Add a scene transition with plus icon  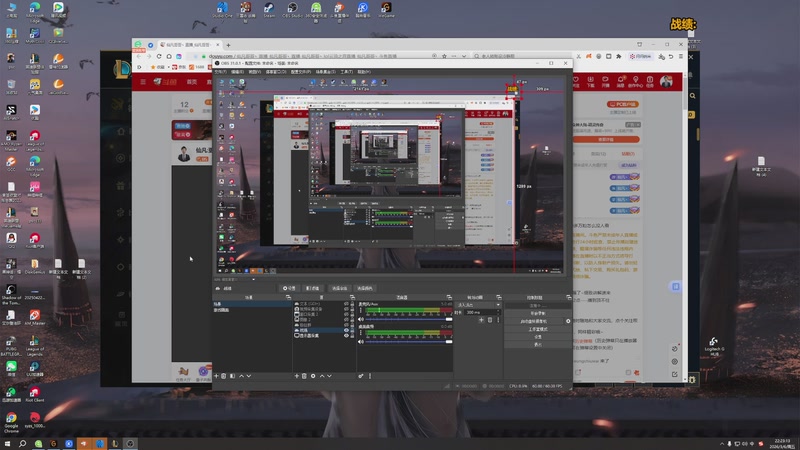tap(481, 320)
